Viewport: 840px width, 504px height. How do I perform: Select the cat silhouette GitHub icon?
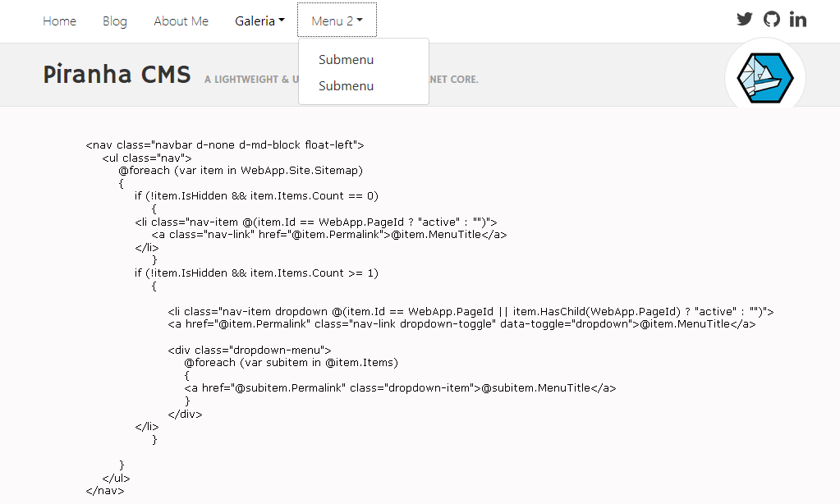[x=771, y=18]
